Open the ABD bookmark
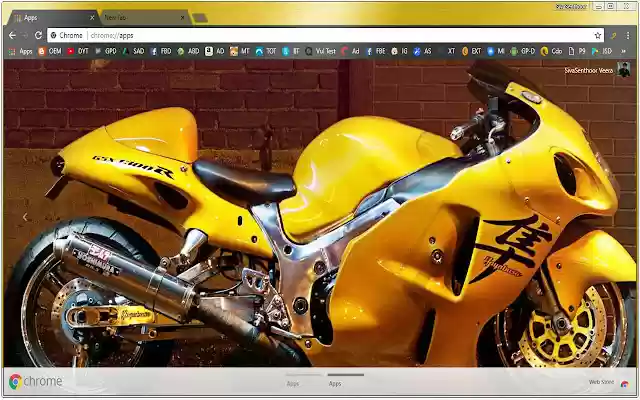This screenshot has height=400, width=640. point(188,51)
